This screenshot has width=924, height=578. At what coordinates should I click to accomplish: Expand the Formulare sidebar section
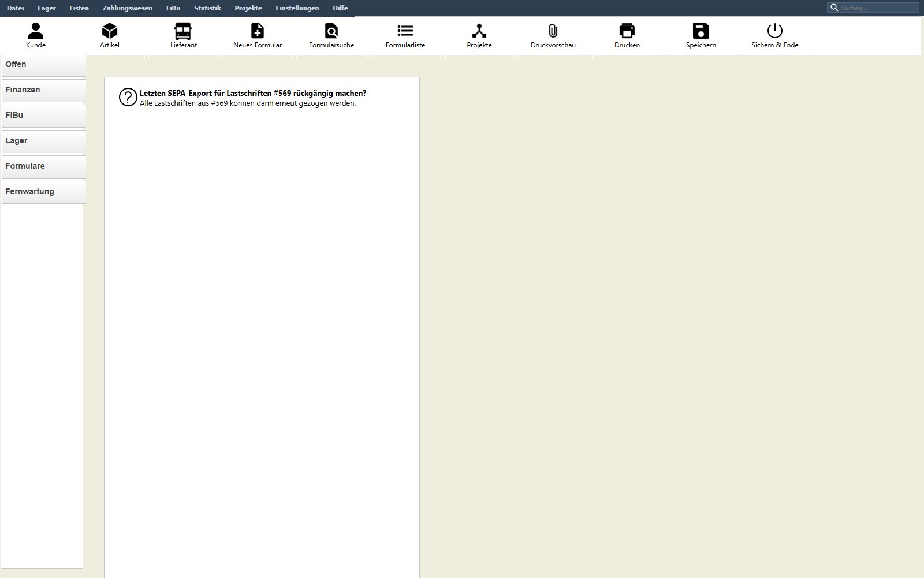(x=43, y=166)
